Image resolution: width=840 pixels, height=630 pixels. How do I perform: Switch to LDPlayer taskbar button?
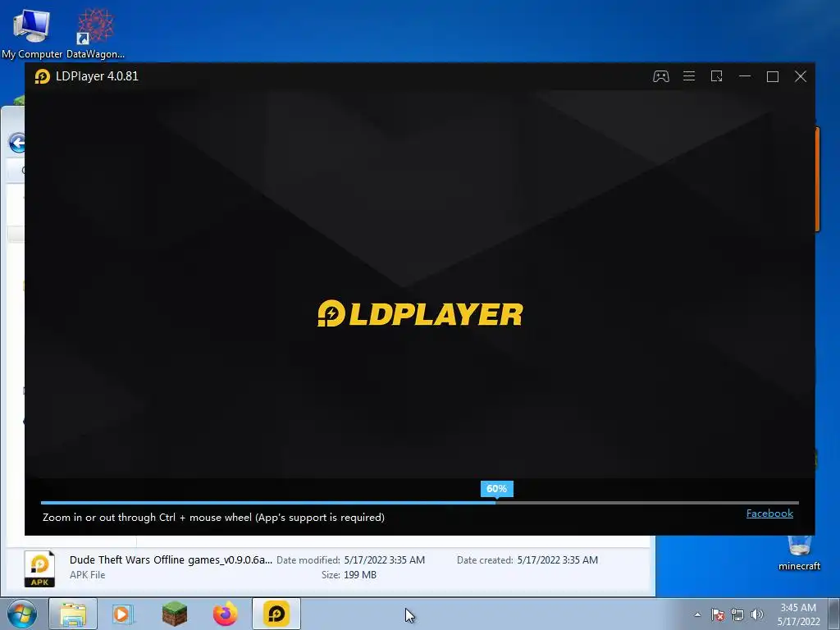(x=276, y=614)
